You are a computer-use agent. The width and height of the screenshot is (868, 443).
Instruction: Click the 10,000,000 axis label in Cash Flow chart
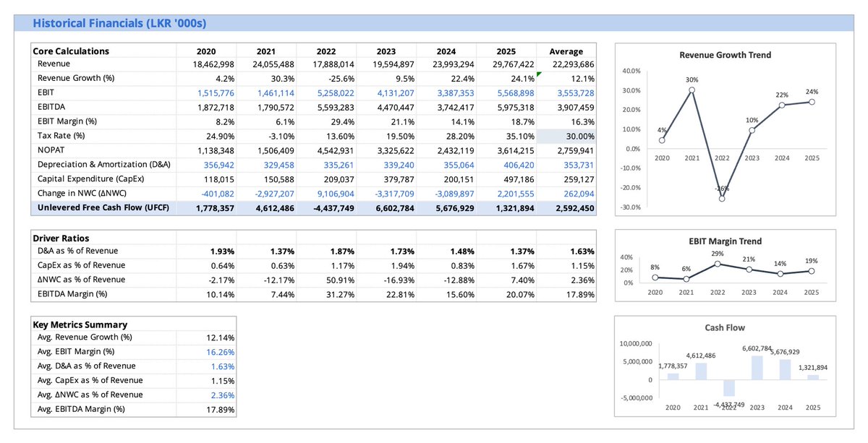(637, 343)
